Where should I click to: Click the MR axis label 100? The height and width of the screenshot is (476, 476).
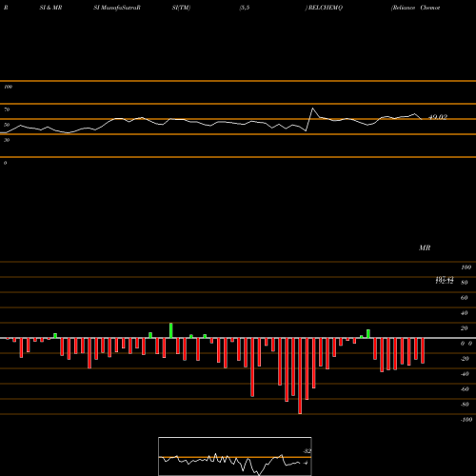click(466, 268)
